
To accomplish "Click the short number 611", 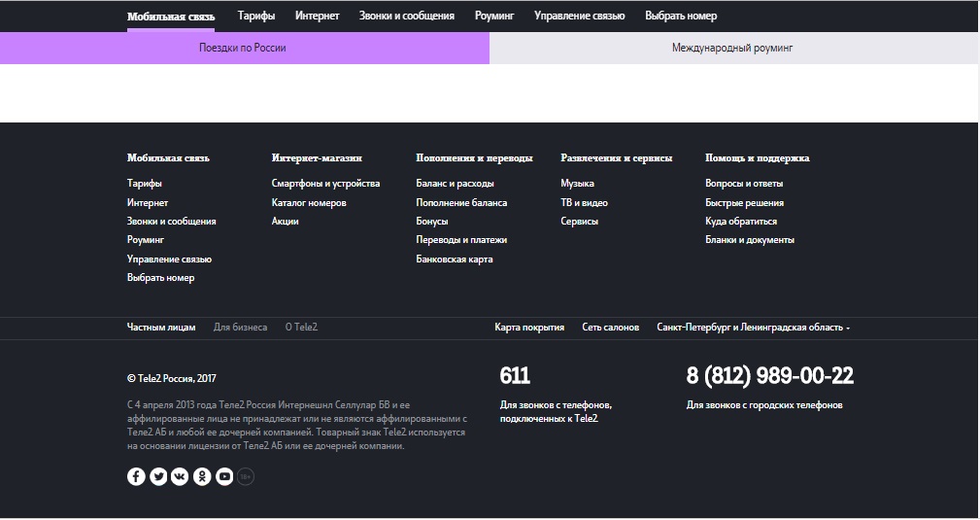I will [515, 375].
